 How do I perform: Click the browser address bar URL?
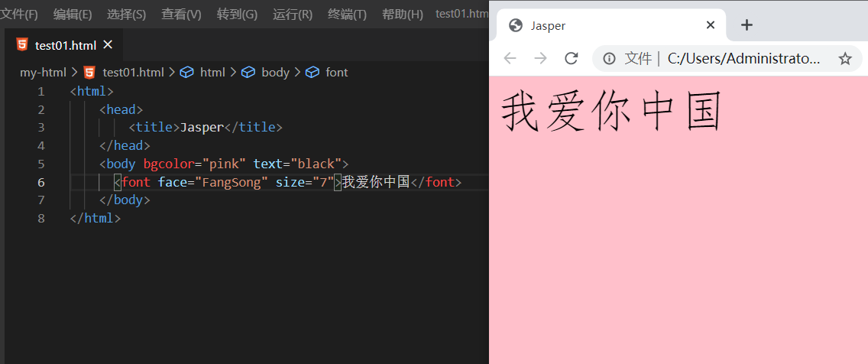click(x=743, y=59)
